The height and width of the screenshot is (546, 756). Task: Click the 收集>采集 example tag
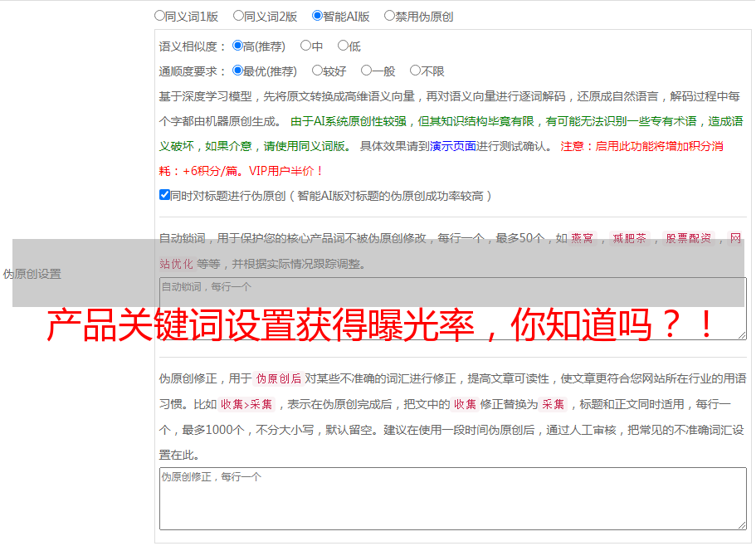[x=246, y=404]
